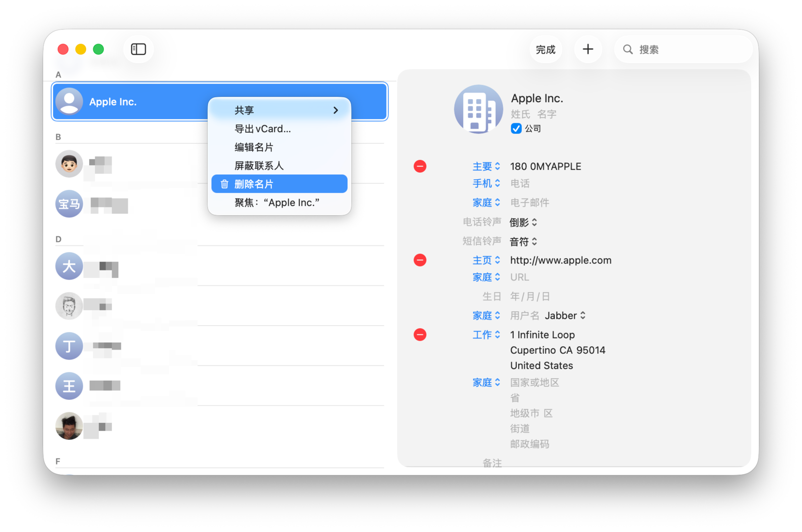The width and height of the screenshot is (802, 532).
Task: Open the 家庭 label dropdown beside 电子邮件
Action: pos(486,202)
